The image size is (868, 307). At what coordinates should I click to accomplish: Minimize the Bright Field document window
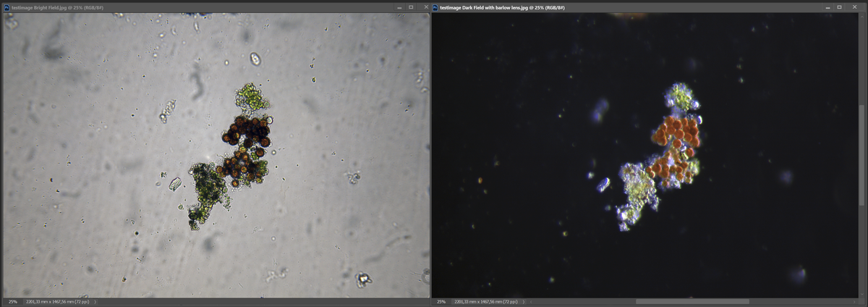coord(398,7)
